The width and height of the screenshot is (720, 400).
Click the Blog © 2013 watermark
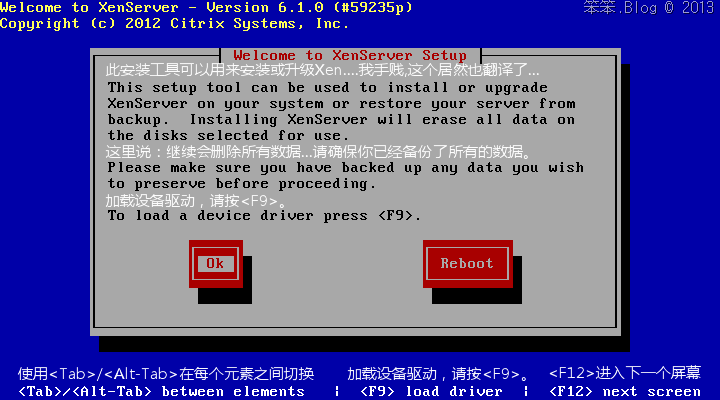pos(648,8)
